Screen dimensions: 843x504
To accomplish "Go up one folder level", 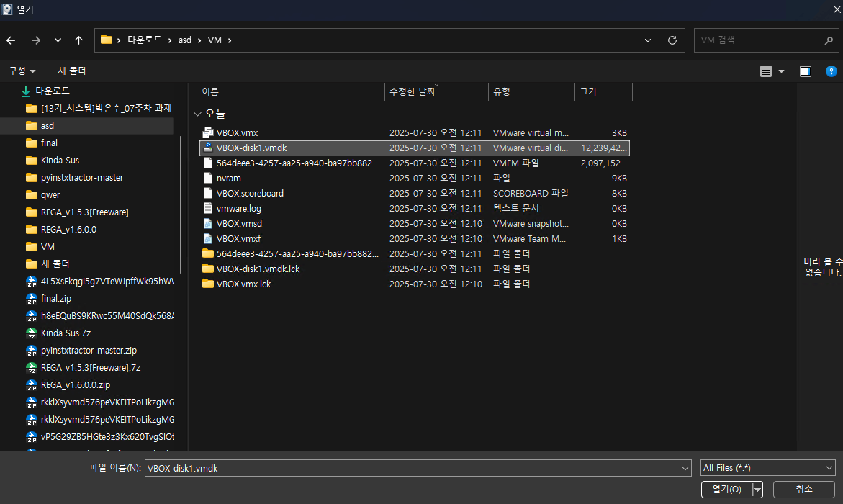I will pyautogui.click(x=78, y=40).
